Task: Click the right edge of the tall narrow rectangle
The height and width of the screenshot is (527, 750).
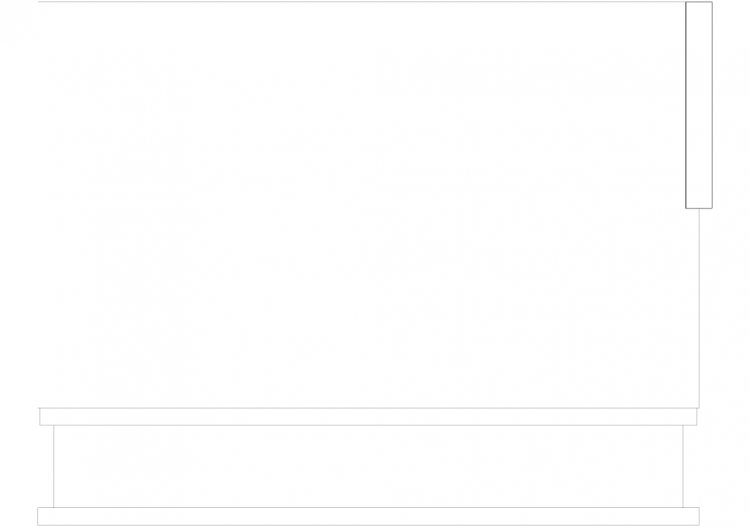Action: 712,105
